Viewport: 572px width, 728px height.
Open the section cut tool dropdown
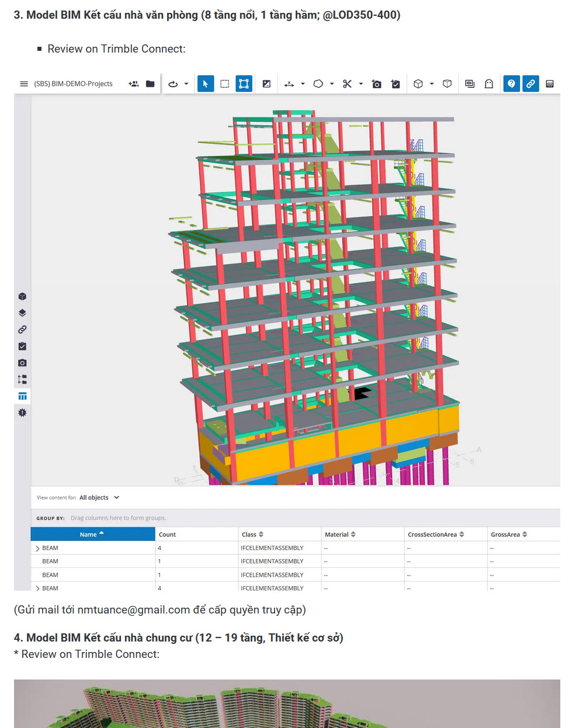(361, 84)
